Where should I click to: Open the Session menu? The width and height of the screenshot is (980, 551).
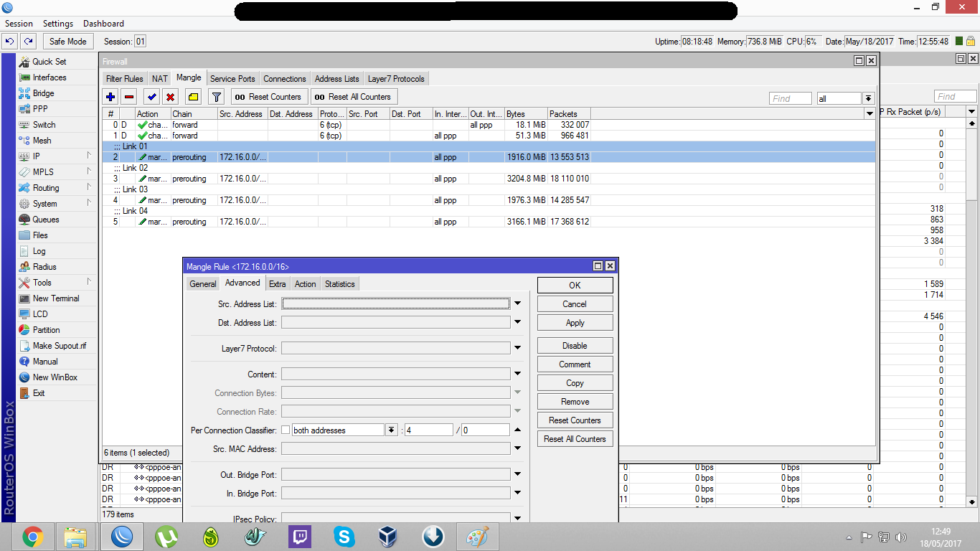click(19, 24)
